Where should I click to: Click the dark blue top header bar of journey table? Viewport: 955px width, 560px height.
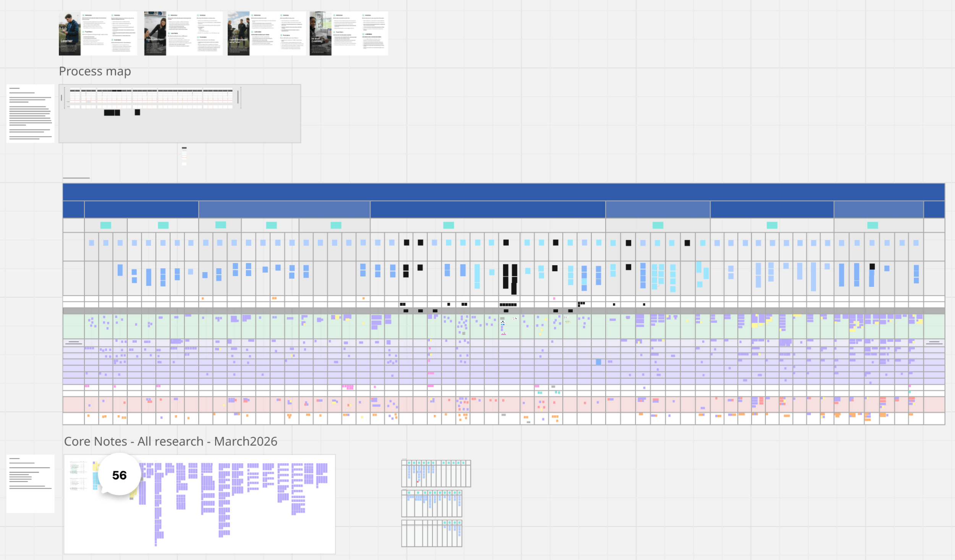pyautogui.click(x=503, y=192)
